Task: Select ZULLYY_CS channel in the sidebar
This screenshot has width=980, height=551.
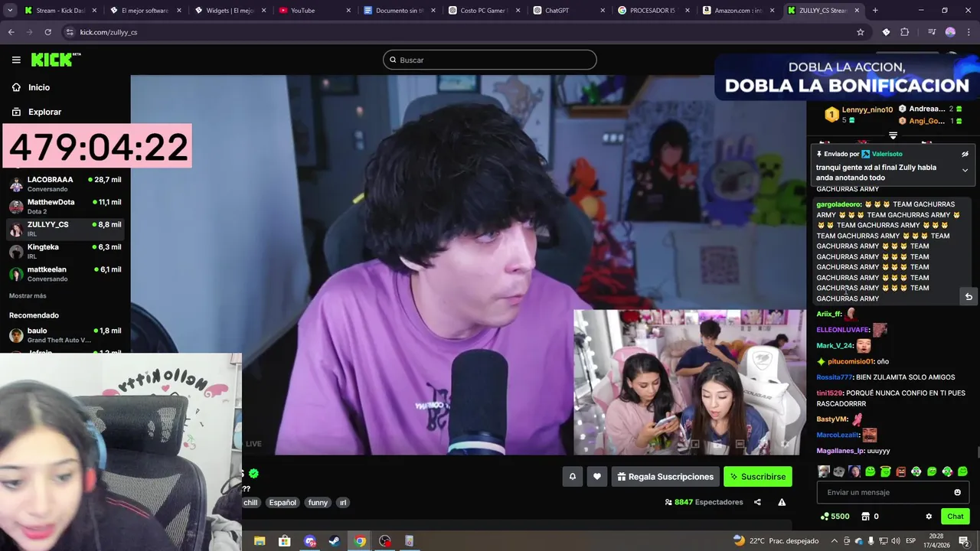Action: click(x=65, y=228)
